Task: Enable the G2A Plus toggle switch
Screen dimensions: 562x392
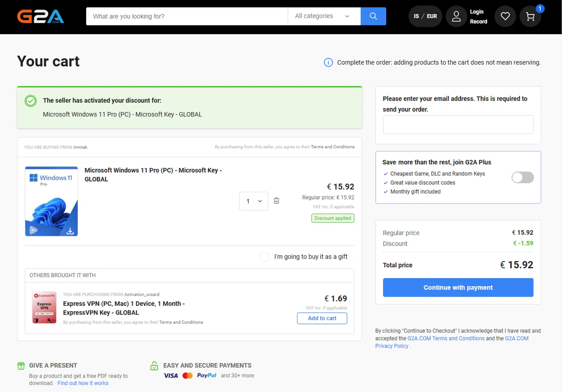Action: tap(522, 177)
